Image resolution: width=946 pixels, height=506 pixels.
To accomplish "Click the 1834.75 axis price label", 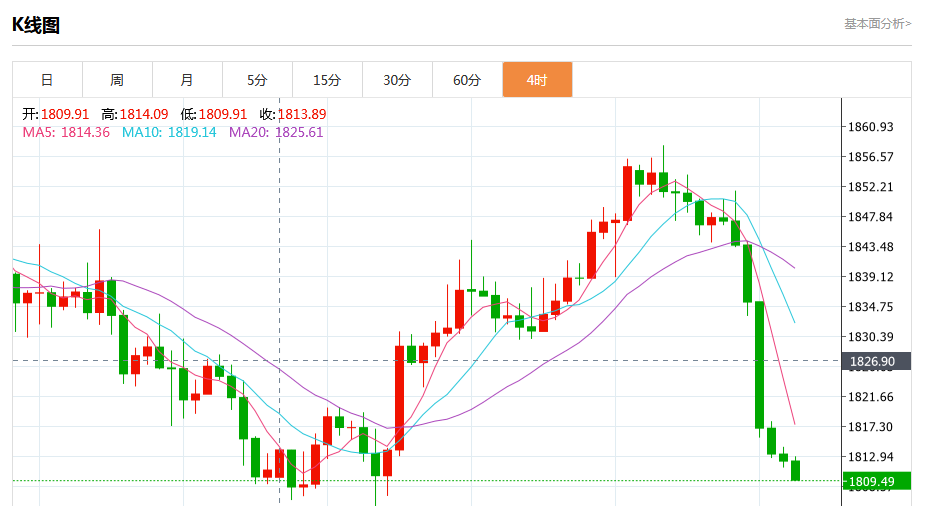I will click(871, 306).
